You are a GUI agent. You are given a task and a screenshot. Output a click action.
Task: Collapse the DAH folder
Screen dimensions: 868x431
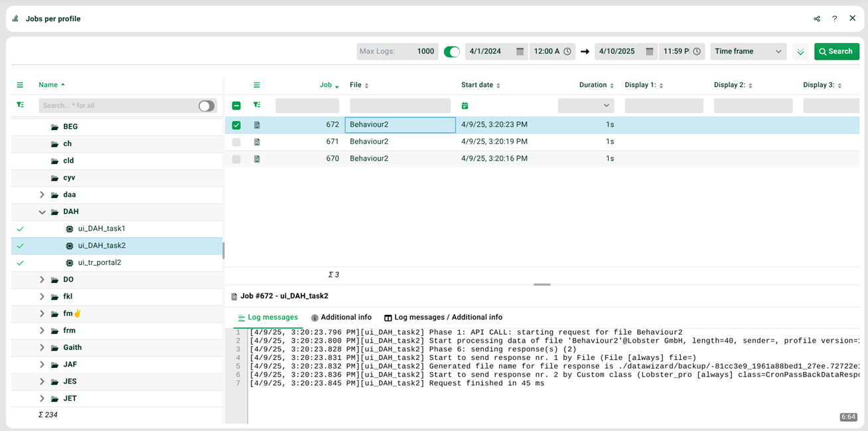pyautogui.click(x=42, y=212)
